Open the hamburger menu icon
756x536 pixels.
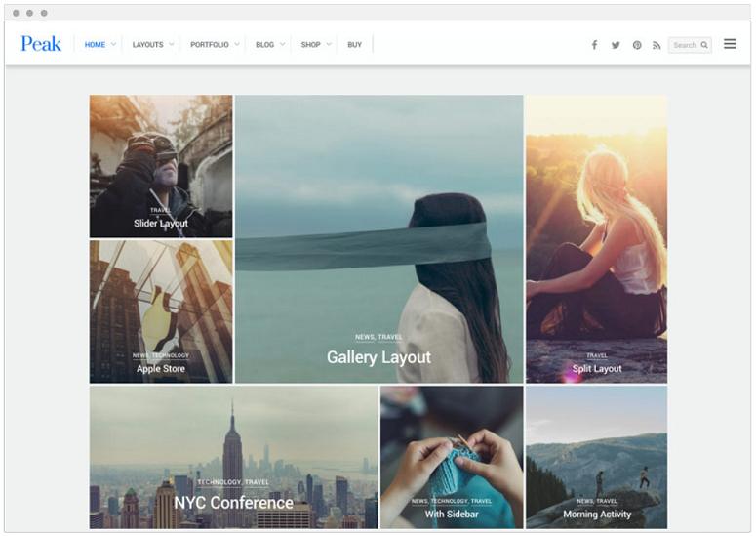[730, 44]
